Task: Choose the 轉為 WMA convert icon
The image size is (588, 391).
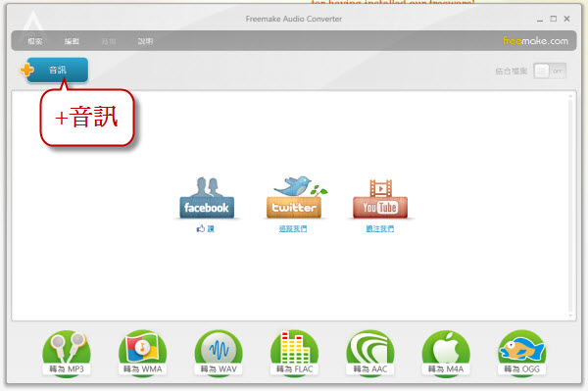Action: (x=142, y=353)
